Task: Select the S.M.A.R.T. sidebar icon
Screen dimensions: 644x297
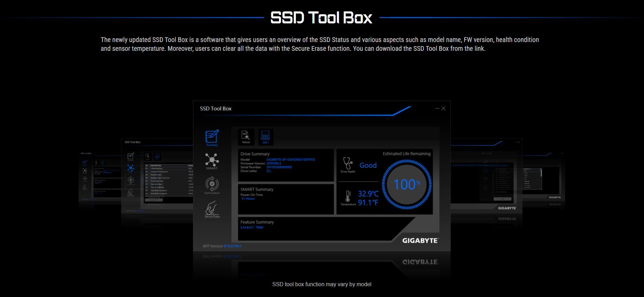Action: coord(212,161)
